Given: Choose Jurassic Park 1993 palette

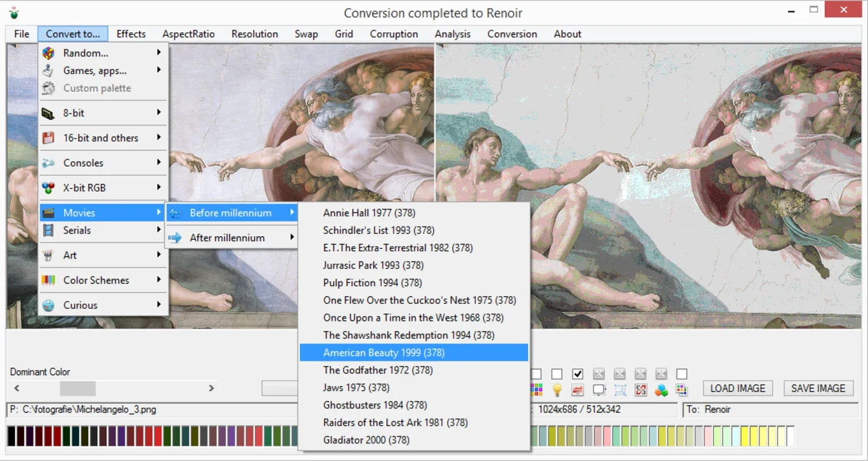Looking at the screenshot, I should [414, 265].
